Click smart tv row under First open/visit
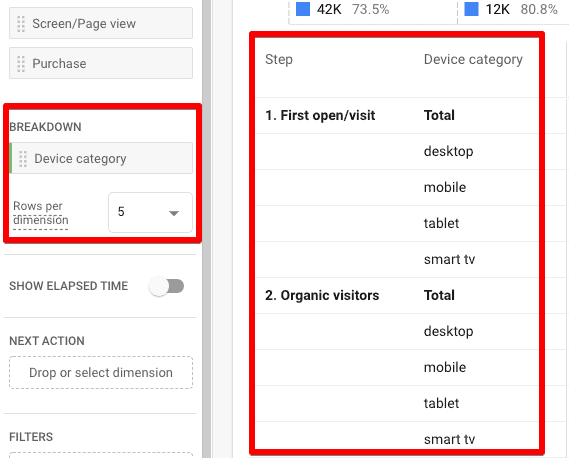 pyautogui.click(x=397, y=260)
